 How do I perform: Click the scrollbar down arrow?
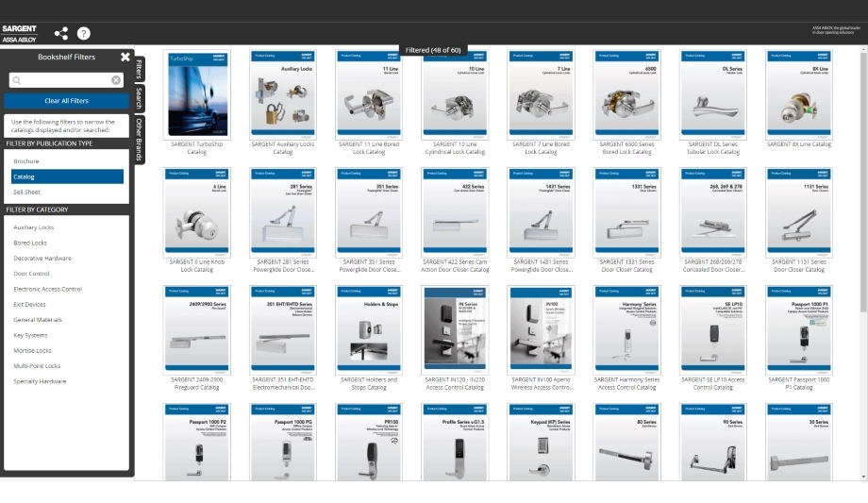(x=863, y=477)
